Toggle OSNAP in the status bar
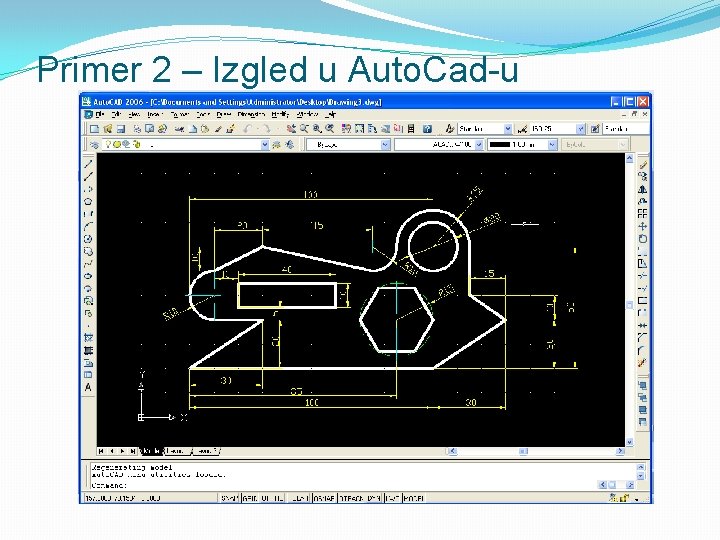Viewport: 720px width, 540px height. click(x=324, y=498)
